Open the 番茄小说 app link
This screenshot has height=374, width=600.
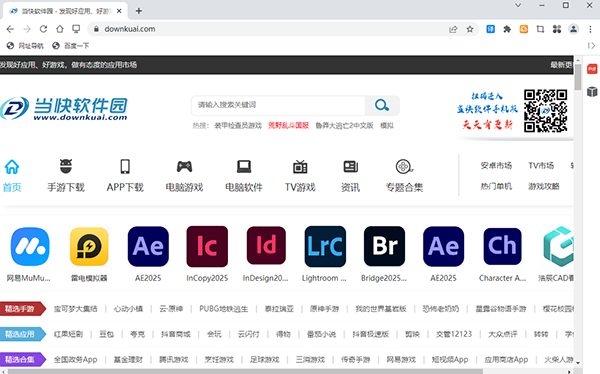coord(321,334)
